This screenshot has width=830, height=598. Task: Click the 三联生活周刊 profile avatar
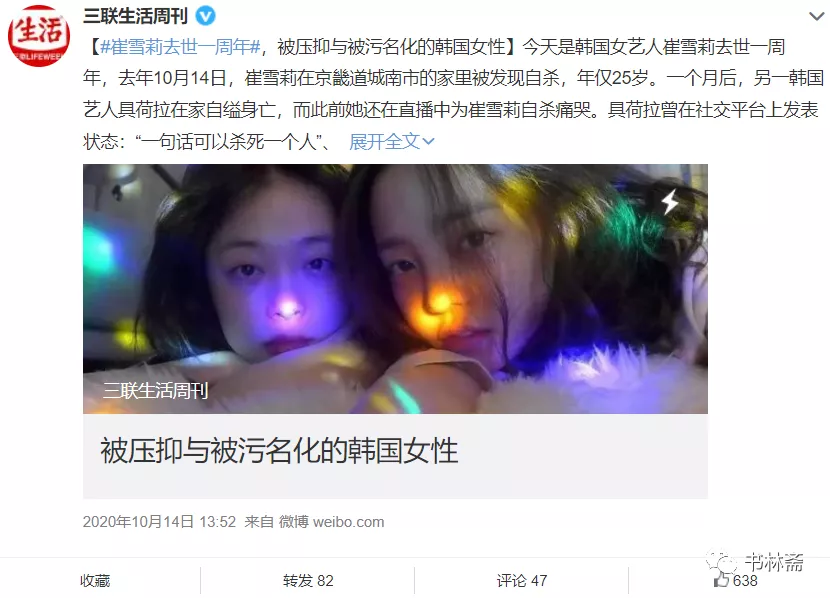tap(39, 35)
